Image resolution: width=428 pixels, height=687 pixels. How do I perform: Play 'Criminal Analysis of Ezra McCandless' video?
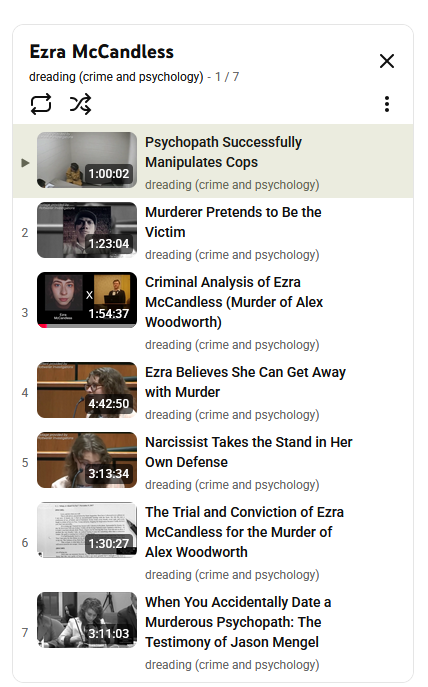click(x=234, y=302)
